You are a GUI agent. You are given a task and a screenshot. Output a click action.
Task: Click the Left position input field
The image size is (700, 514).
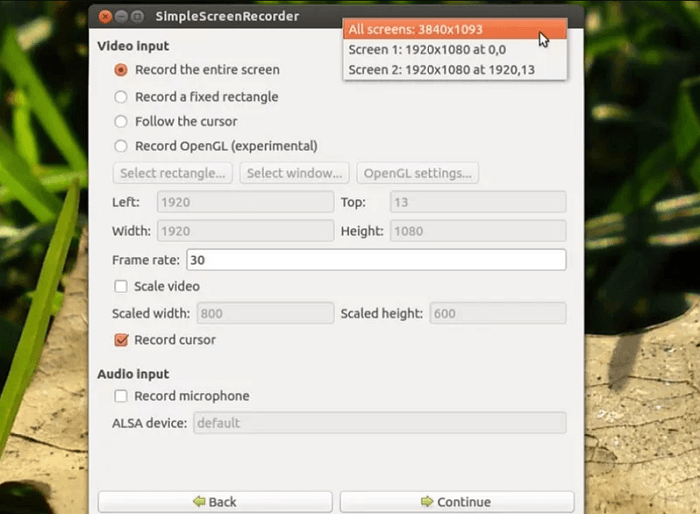(243, 202)
